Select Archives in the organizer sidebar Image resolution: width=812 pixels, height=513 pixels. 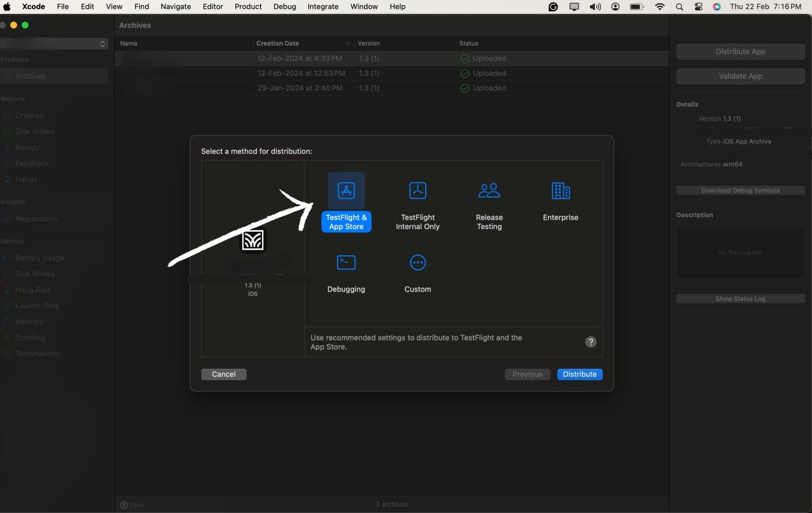[55, 76]
